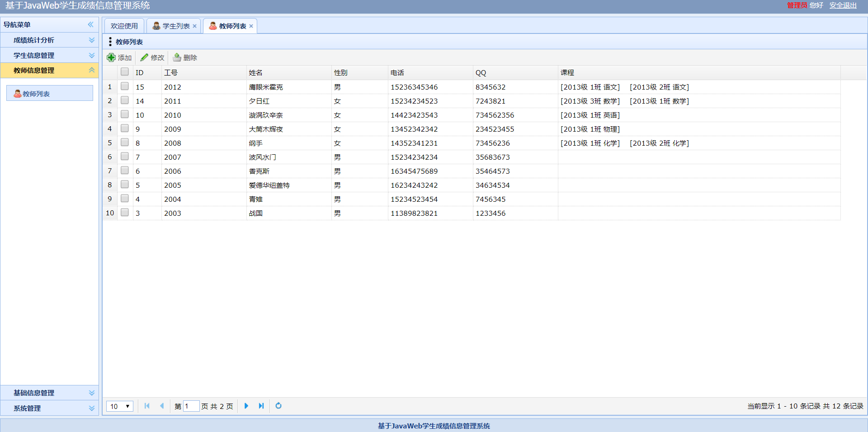Image resolution: width=868 pixels, height=432 pixels.
Task: Check the row for teacher 夕日红
Action: point(125,100)
